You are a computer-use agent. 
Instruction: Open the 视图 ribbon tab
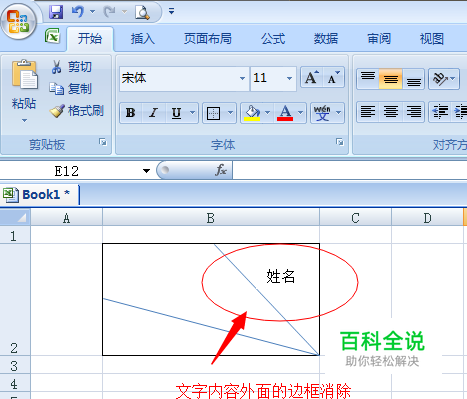pos(432,39)
